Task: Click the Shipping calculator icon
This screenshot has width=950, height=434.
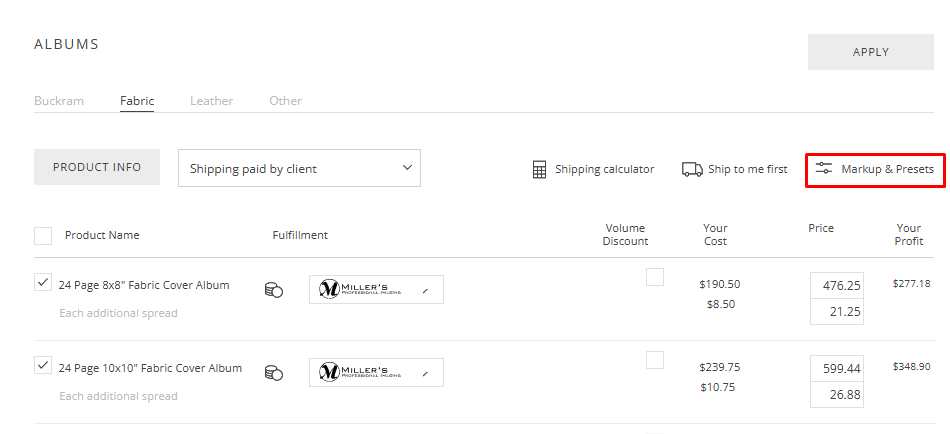Action: pos(539,169)
